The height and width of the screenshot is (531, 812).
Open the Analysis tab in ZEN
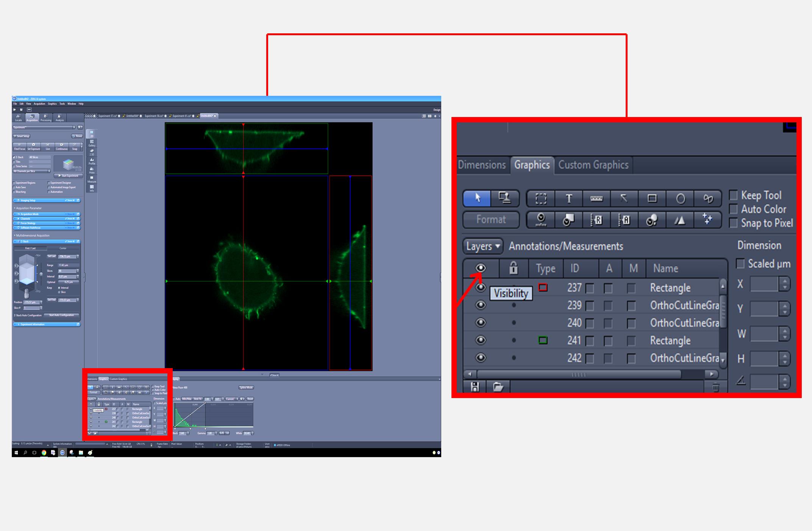pos(60,118)
